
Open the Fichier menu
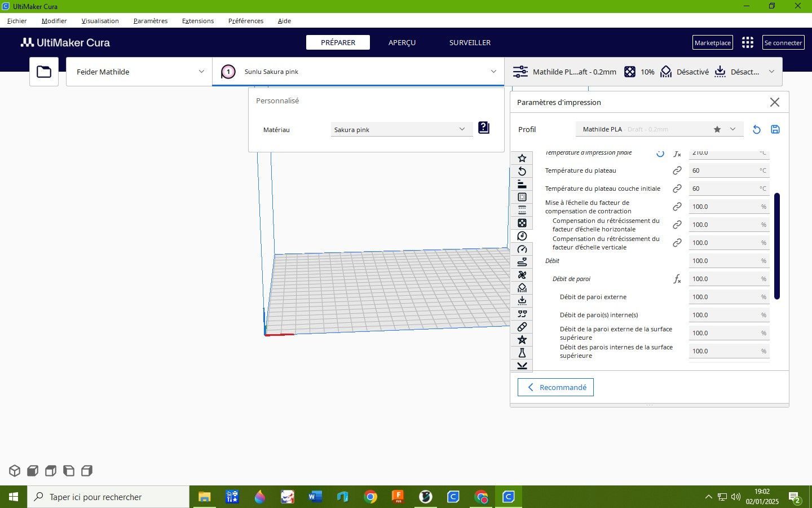pos(17,21)
